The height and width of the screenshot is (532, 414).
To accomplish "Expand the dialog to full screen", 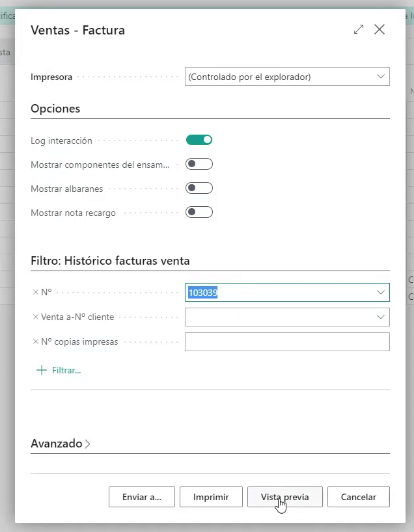I will tap(359, 30).
